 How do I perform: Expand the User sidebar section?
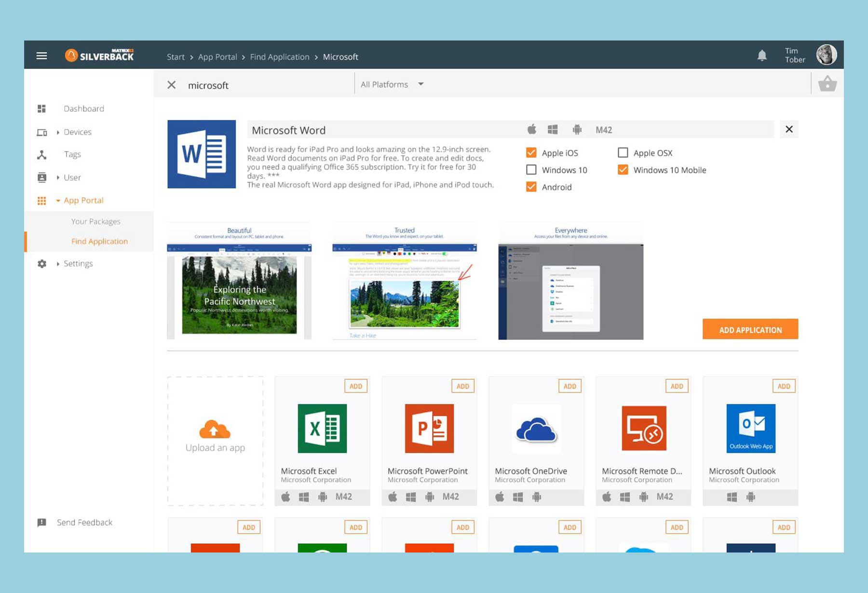(58, 177)
